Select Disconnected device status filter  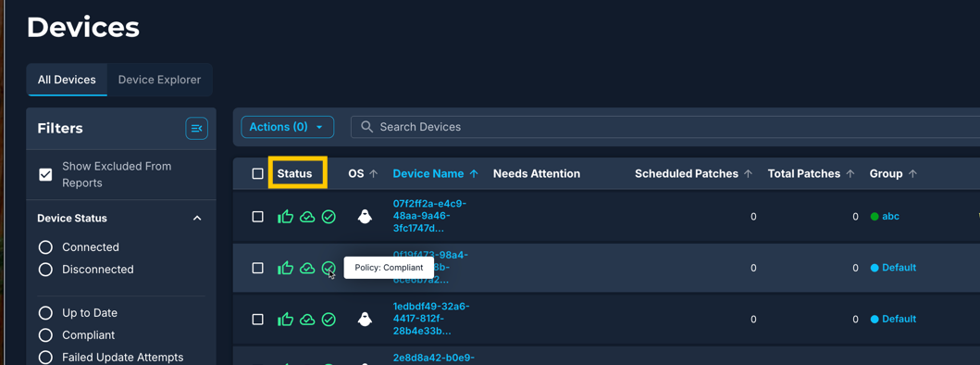45,270
